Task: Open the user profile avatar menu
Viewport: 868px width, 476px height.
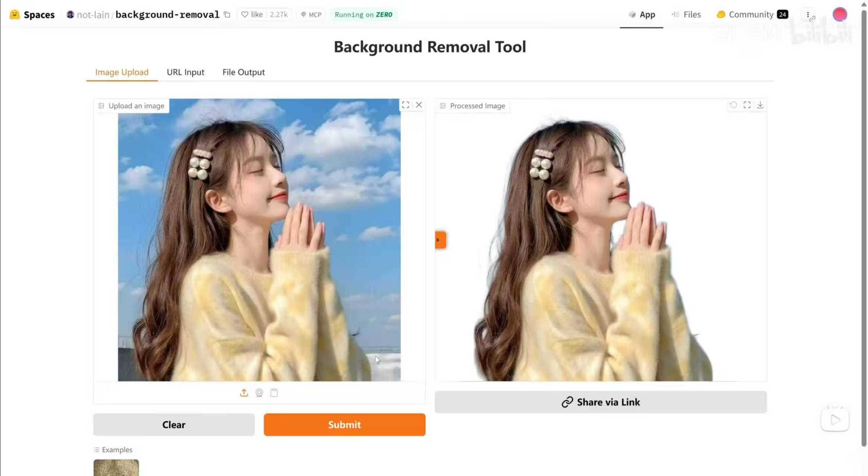Action: (840, 15)
